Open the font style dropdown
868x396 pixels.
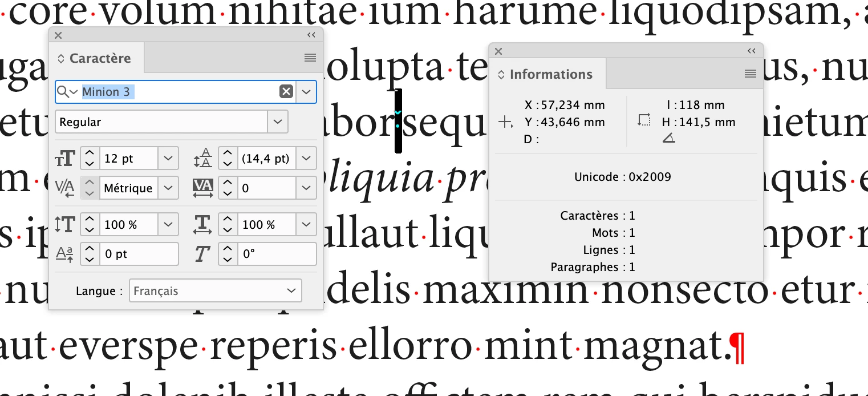278,122
